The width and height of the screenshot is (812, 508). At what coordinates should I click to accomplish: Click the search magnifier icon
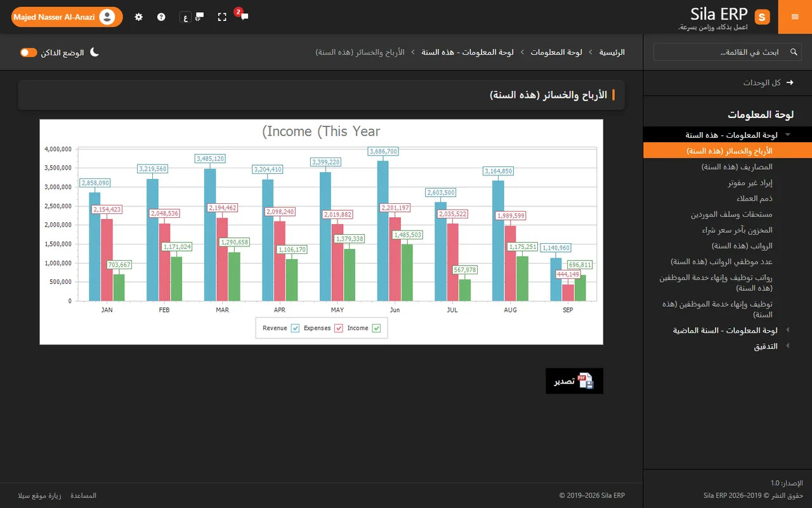[x=793, y=52]
